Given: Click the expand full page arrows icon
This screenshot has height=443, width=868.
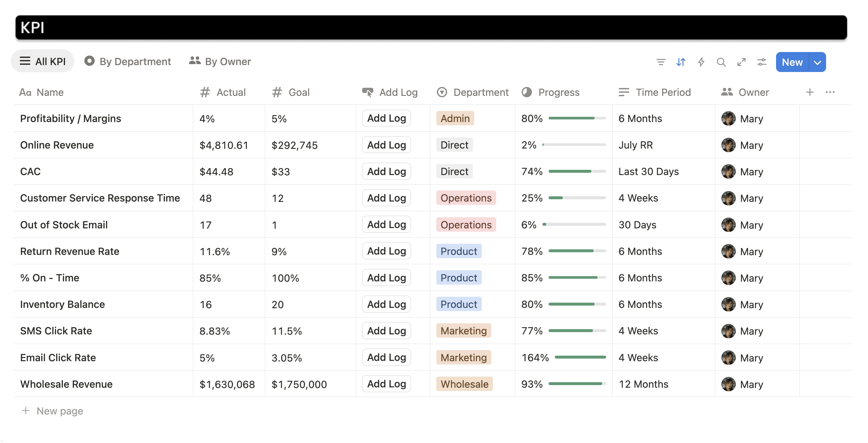Looking at the screenshot, I should pos(741,62).
